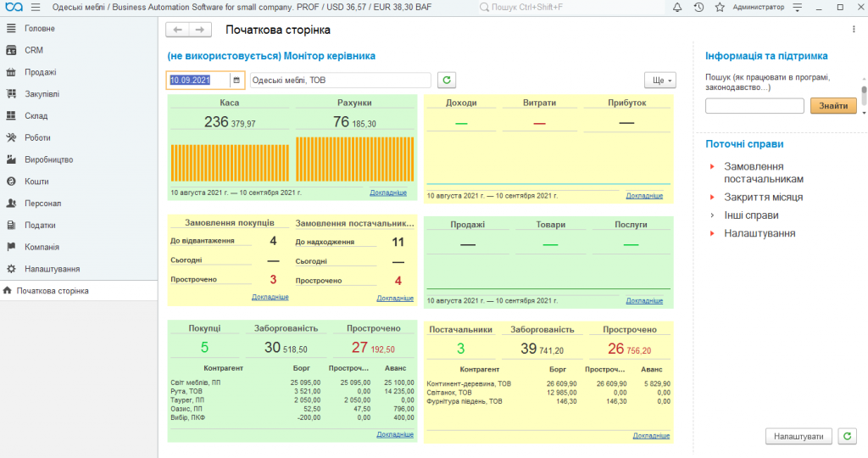This screenshot has width=868, height=458.
Task: Click the Налаштувати button
Action: point(798,437)
